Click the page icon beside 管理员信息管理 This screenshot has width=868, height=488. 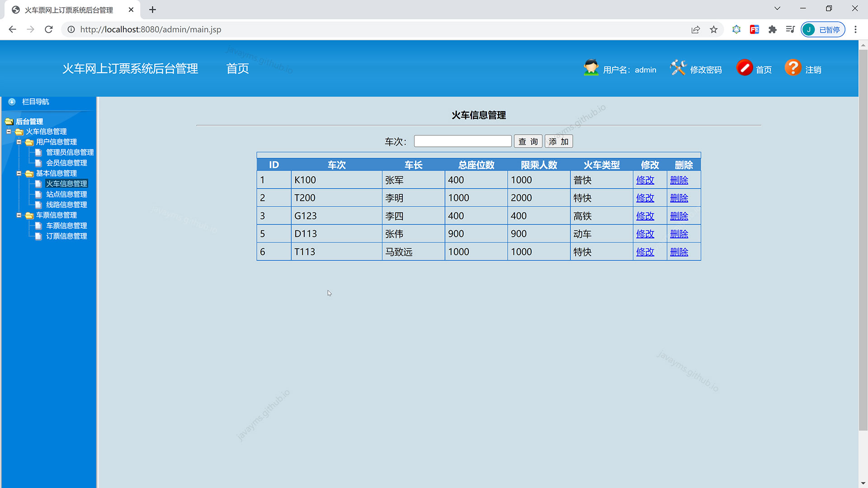38,152
